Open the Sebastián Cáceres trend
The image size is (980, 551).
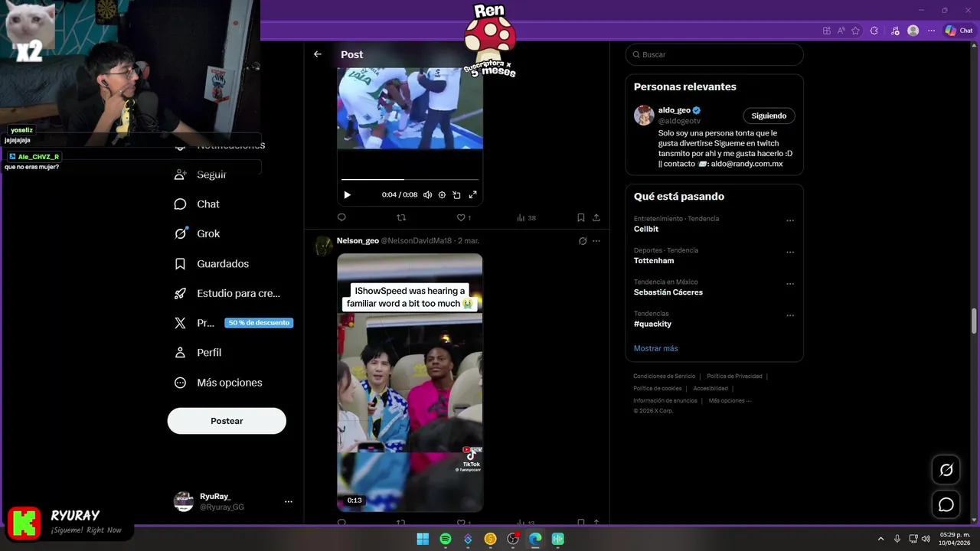668,292
